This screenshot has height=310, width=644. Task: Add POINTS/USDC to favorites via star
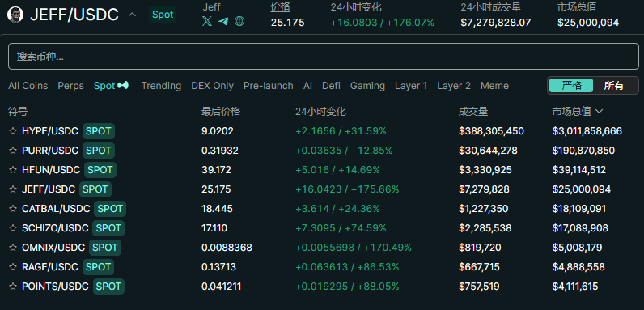pyautogui.click(x=13, y=287)
